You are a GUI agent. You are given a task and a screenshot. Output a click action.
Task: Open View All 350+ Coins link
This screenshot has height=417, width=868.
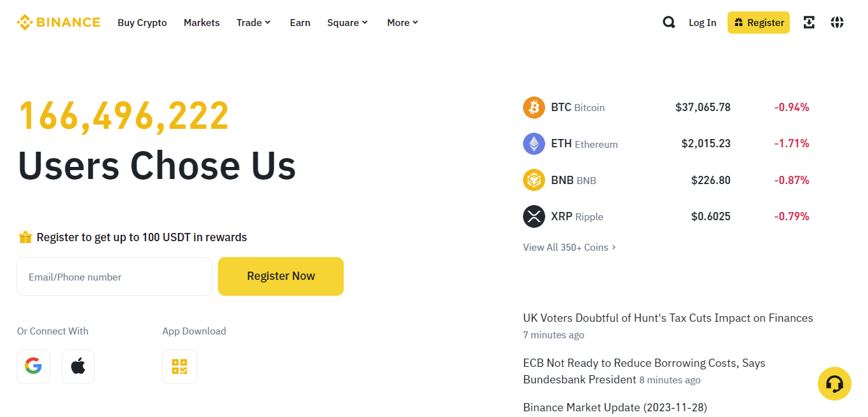569,247
